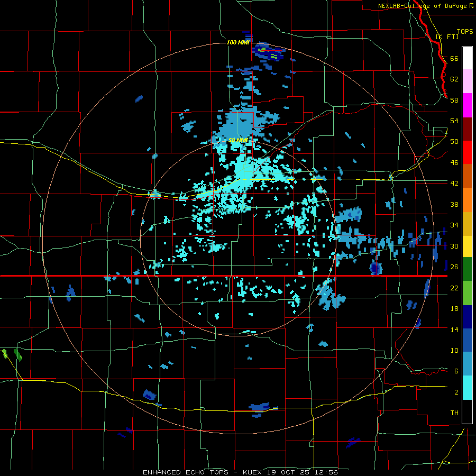Click the 66 legend value

[x=454, y=58]
